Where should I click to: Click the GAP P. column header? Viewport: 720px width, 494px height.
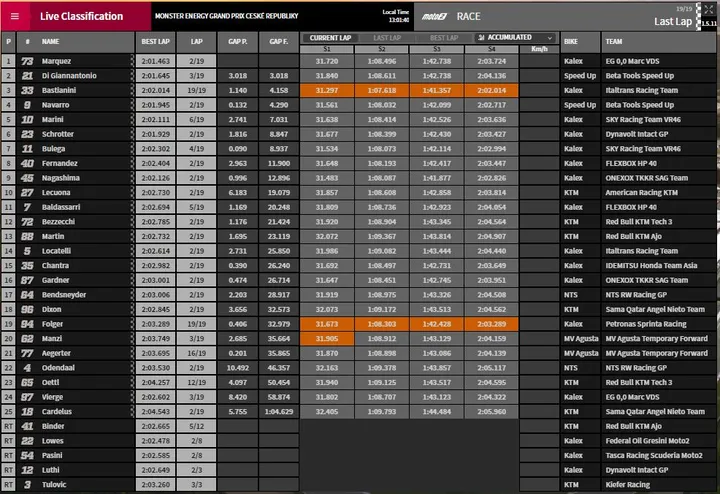click(237, 41)
